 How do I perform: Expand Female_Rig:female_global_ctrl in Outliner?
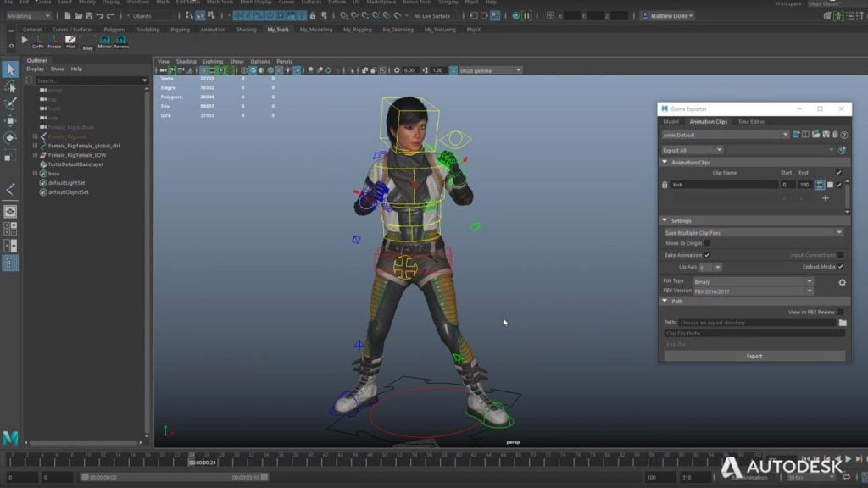coord(35,146)
